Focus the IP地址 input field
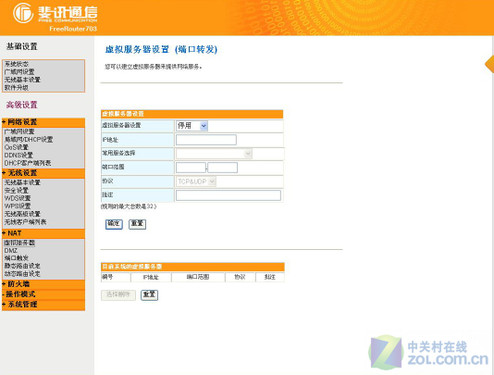 206,140
